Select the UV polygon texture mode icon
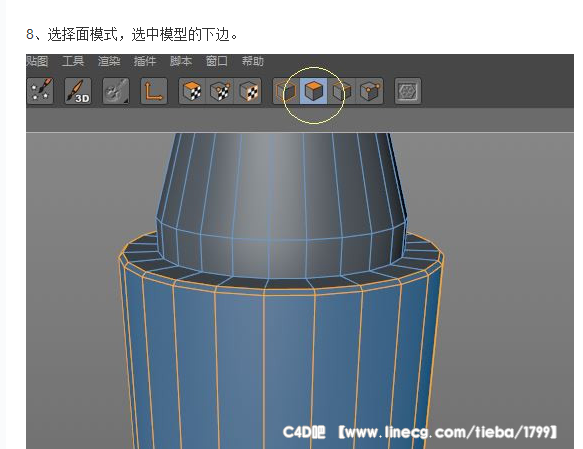 [x=193, y=91]
